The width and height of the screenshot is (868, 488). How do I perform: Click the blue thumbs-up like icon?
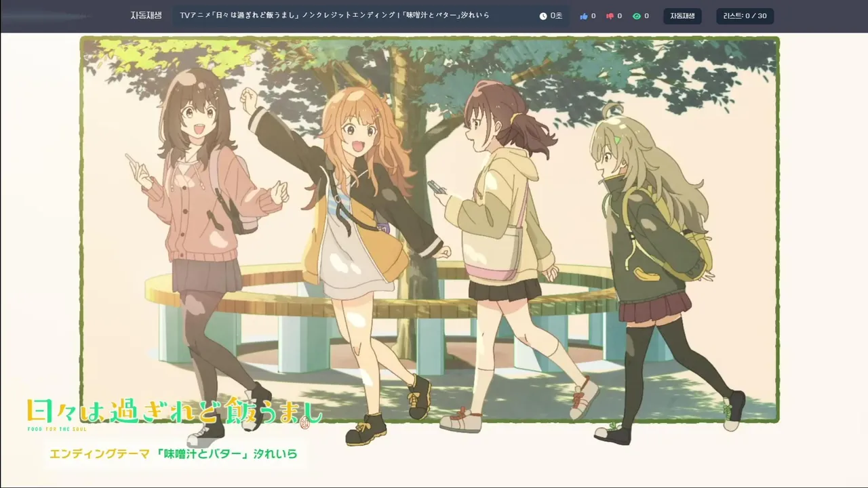tap(584, 16)
